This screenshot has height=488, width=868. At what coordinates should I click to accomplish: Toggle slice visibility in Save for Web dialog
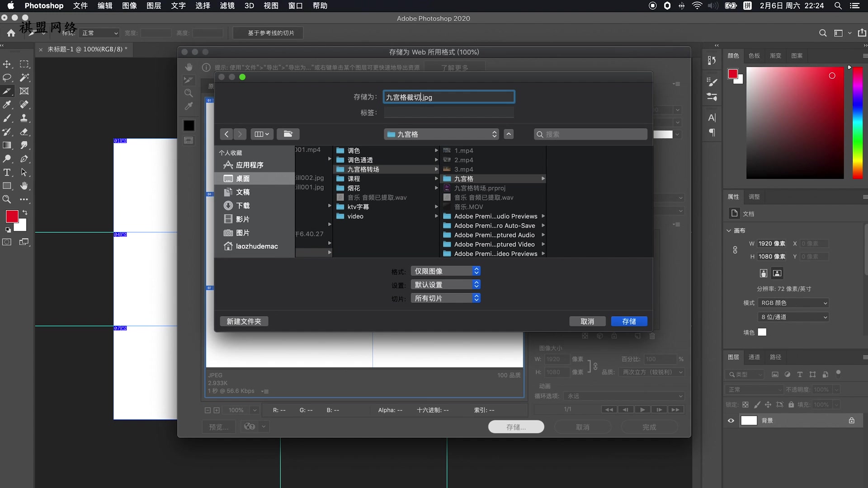[x=189, y=141]
